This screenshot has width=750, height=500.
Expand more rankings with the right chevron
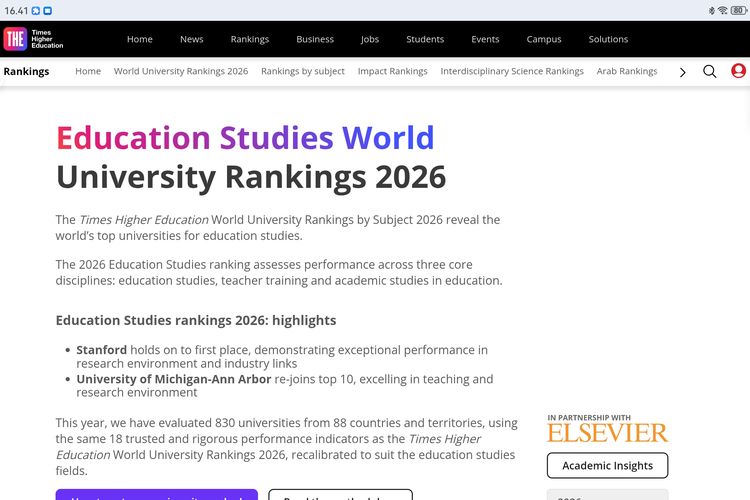pyautogui.click(x=683, y=72)
